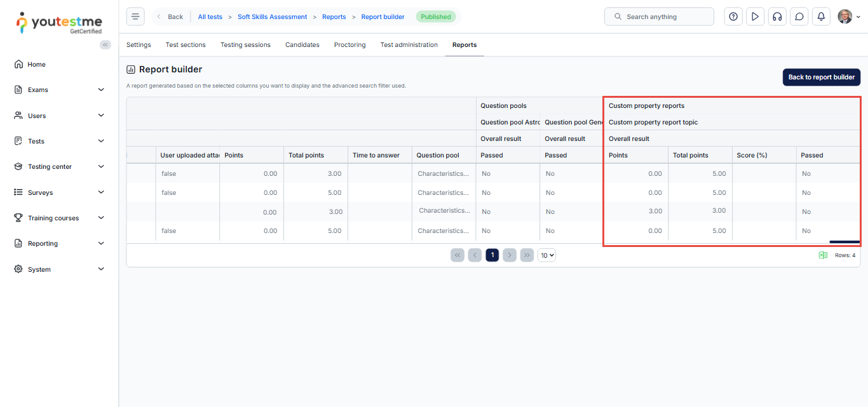Screen dimensions: 868x407
Task: Open the All tests breadcrumb link
Action: [210, 17]
